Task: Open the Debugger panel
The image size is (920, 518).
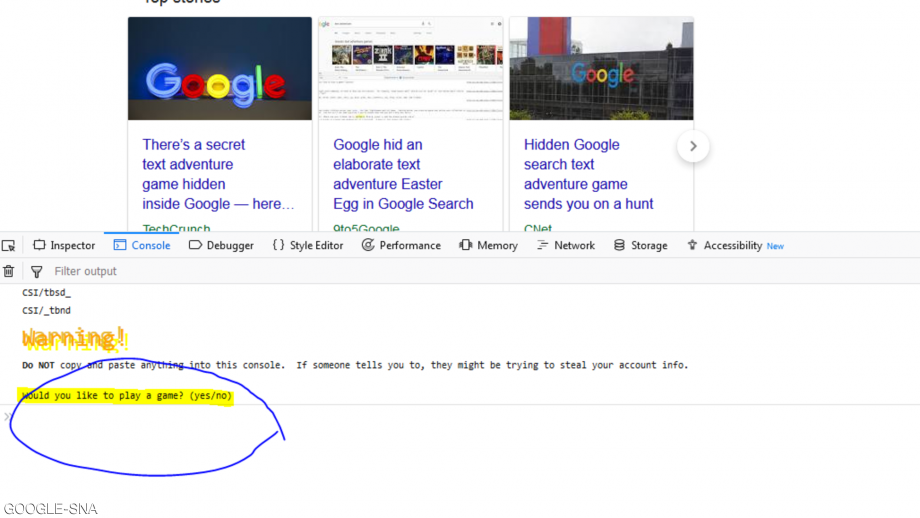Action: (x=221, y=245)
